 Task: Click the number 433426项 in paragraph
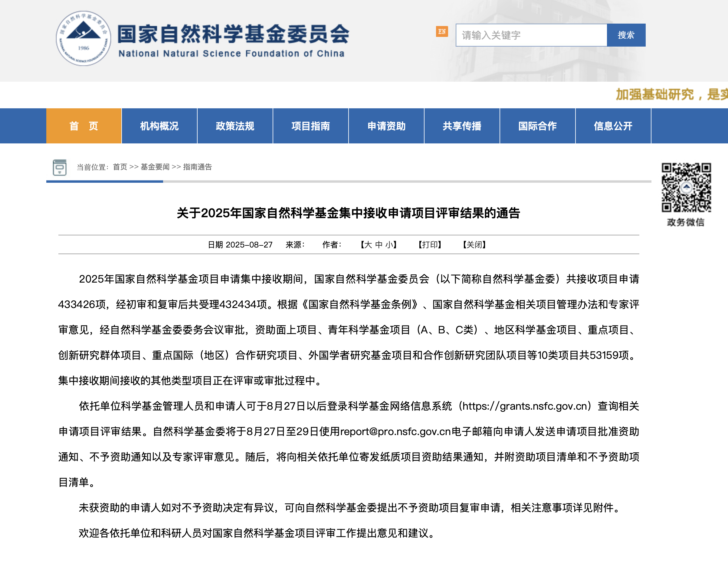(x=82, y=304)
